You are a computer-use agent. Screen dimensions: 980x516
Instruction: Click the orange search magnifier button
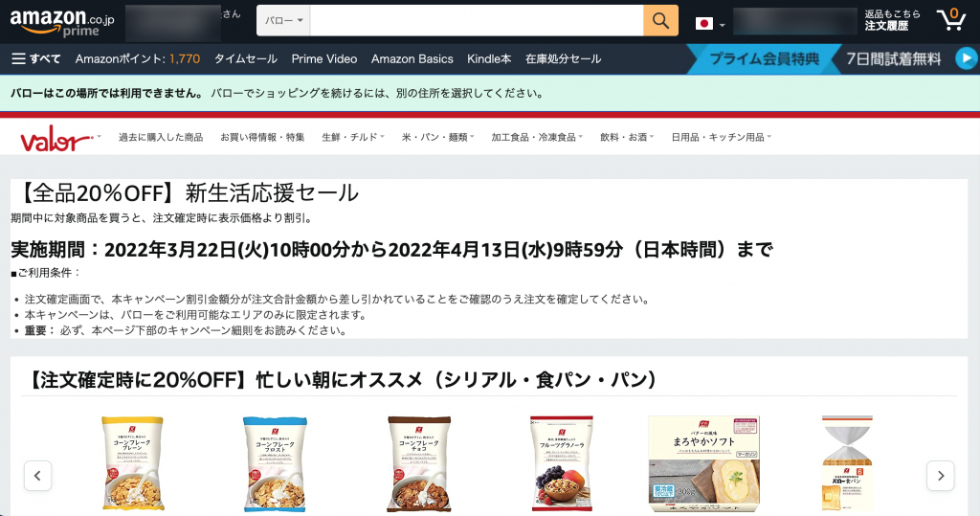[660, 21]
